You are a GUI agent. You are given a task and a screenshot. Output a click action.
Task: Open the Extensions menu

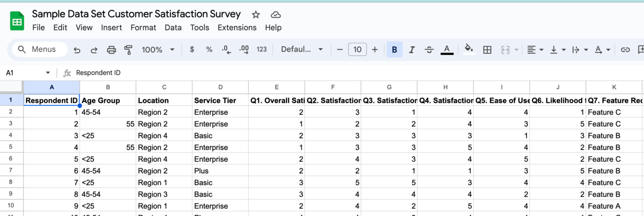pyautogui.click(x=237, y=27)
